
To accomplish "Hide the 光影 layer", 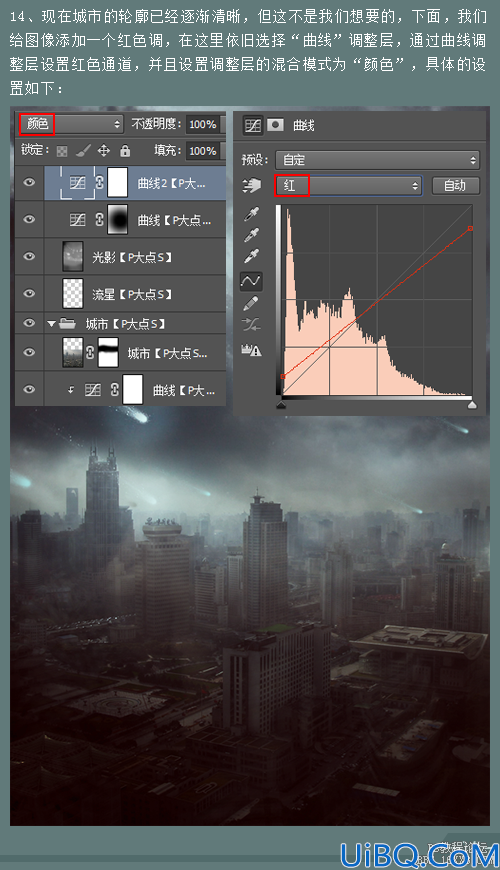I will pos(29,256).
